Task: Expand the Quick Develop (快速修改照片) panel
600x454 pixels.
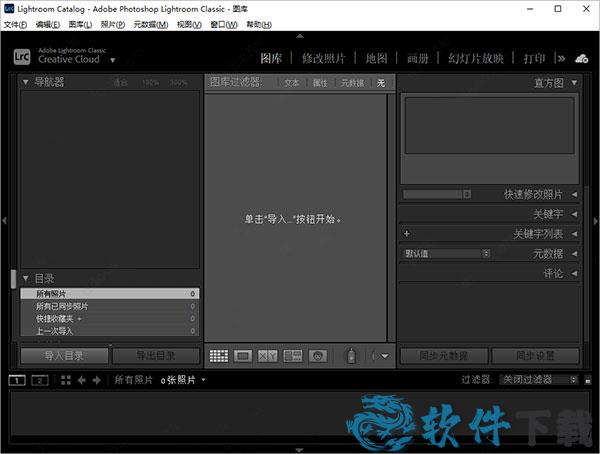Action: 574,194
